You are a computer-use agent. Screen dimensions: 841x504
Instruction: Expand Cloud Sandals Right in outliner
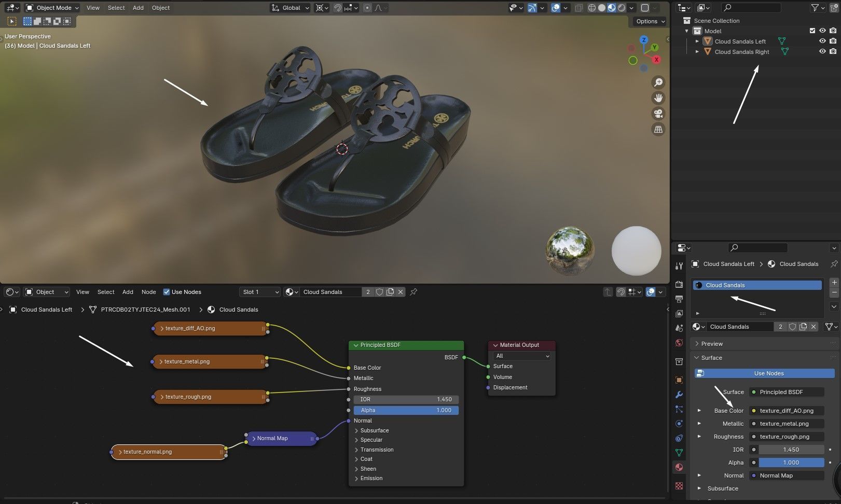(697, 52)
